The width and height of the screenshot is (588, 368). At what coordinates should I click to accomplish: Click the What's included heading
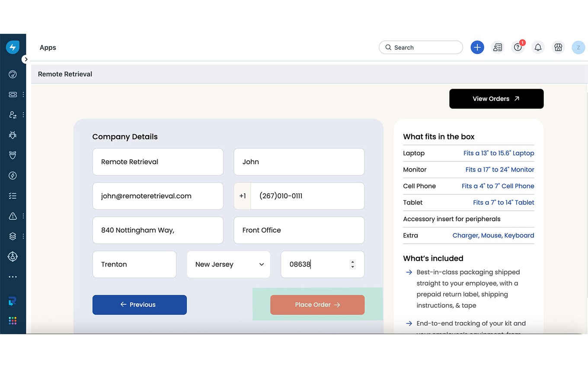pos(433,258)
